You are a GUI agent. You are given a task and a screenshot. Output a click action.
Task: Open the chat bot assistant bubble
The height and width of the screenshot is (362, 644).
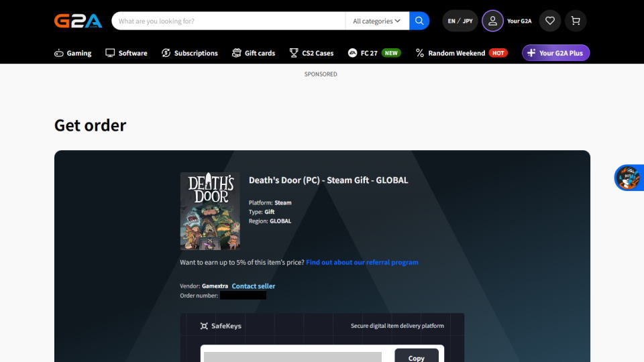(629, 178)
